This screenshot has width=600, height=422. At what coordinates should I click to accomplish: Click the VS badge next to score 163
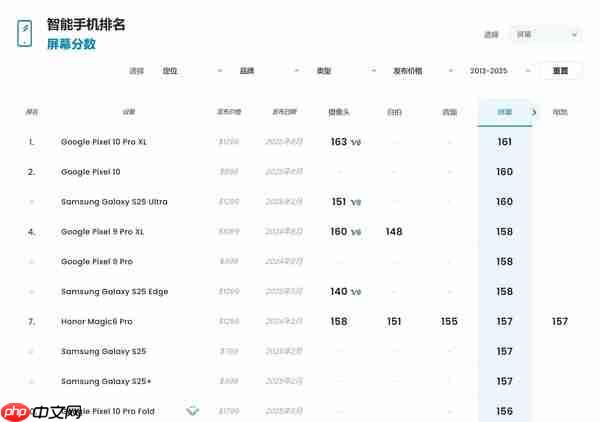click(x=356, y=142)
